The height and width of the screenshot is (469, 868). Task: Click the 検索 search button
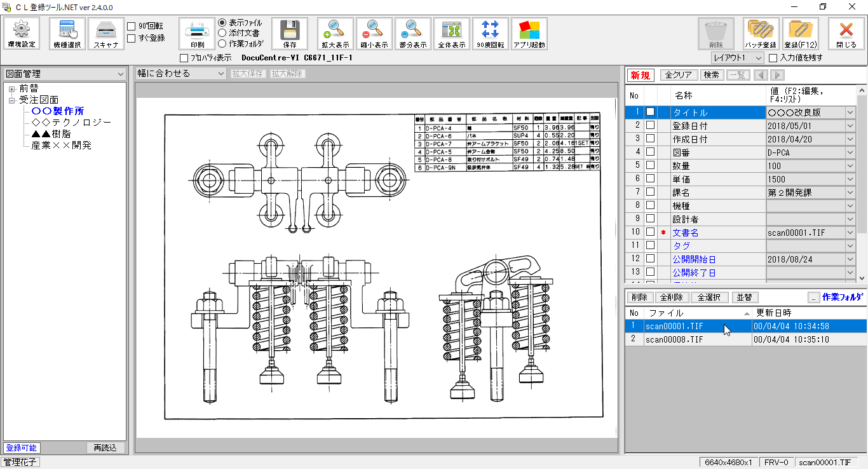pyautogui.click(x=712, y=75)
